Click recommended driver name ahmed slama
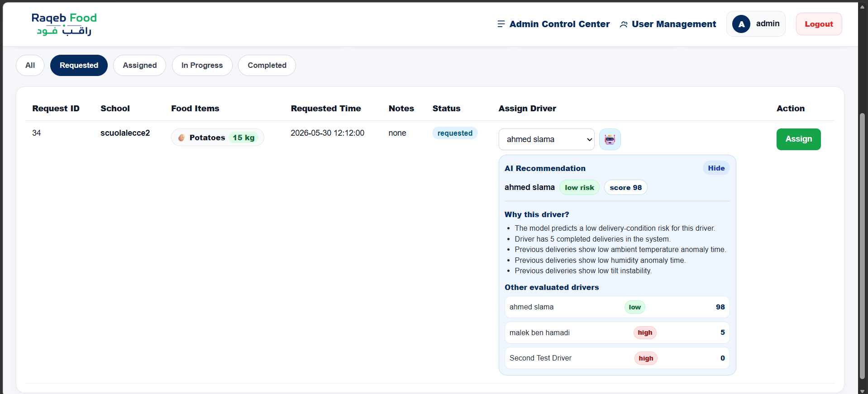This screenshot has width=868, height=394. click(x=529, y=187)
